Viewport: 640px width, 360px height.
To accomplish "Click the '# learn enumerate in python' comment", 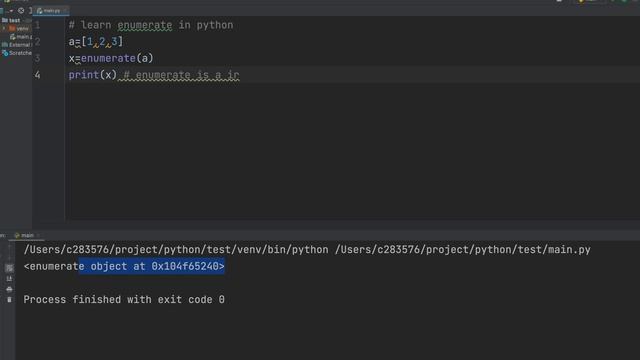I will [x=151, y=25].
